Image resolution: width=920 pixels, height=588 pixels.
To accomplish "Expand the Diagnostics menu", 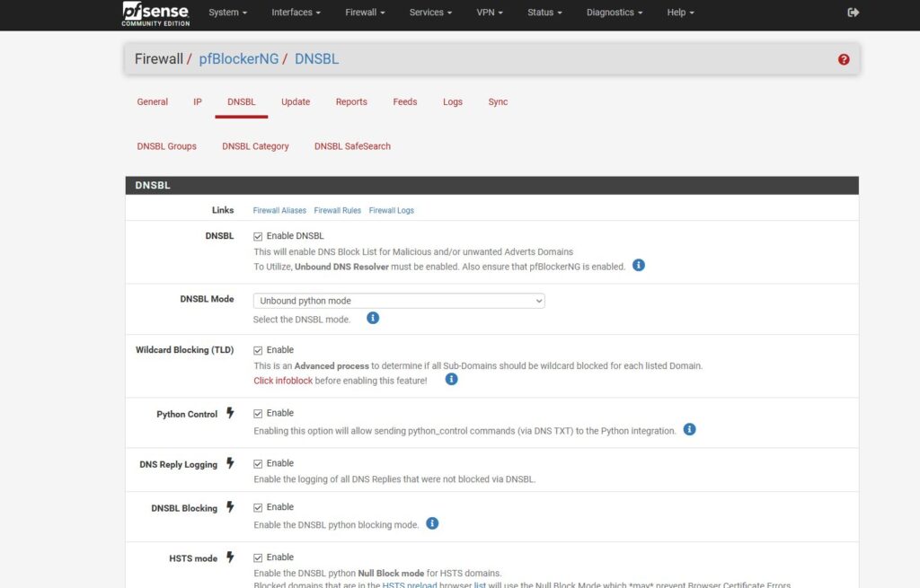I will click(615, 13).
